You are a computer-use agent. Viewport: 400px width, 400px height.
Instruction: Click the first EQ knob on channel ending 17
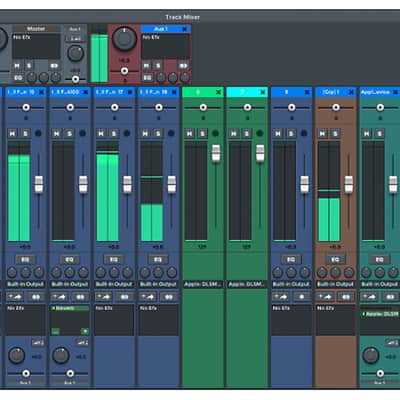pyautogui.click(x=101, y=273)
